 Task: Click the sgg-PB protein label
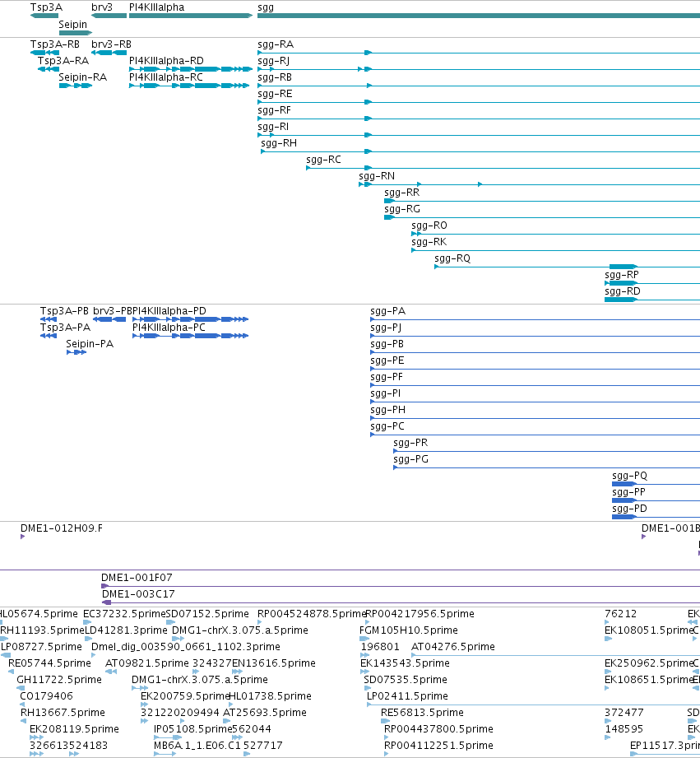387,344
